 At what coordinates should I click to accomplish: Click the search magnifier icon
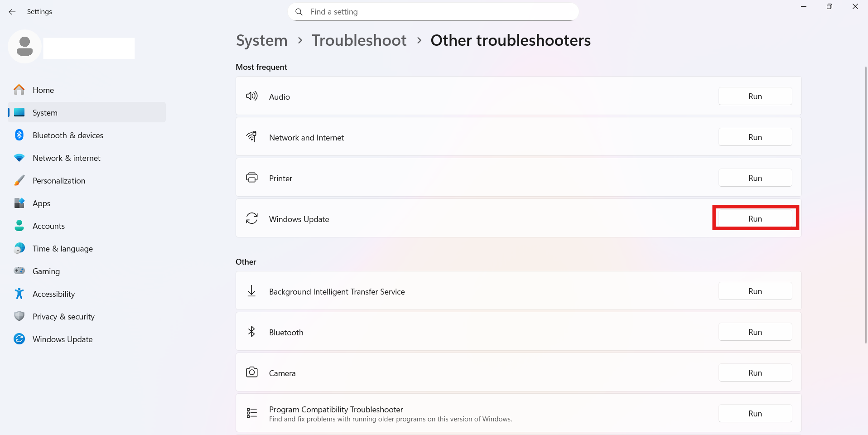[x=299, y=12]
